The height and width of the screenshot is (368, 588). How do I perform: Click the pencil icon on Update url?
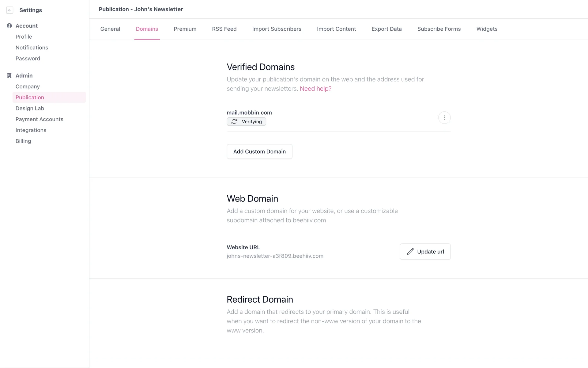pyautogui.click(x=410, y=252)
